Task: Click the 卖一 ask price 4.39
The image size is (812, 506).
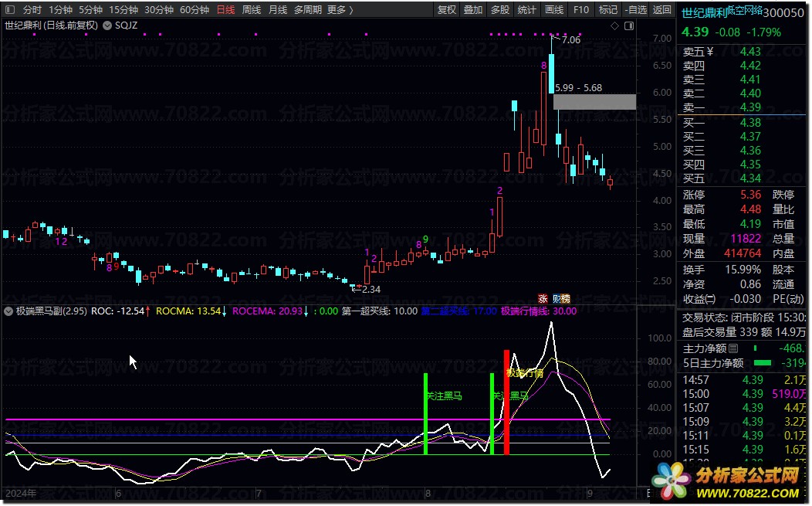Action: 750,107
